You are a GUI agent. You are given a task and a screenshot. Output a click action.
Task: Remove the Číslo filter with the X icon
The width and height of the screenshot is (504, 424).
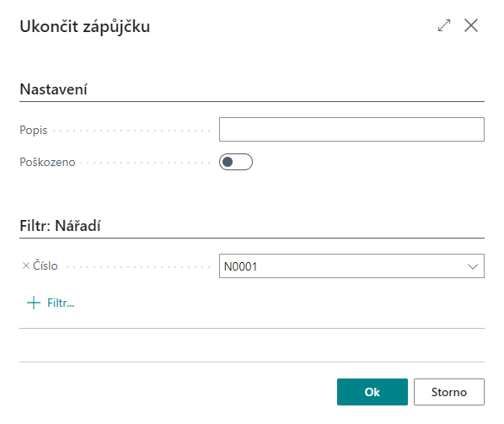pyautogui.click(x=26, y=266)
